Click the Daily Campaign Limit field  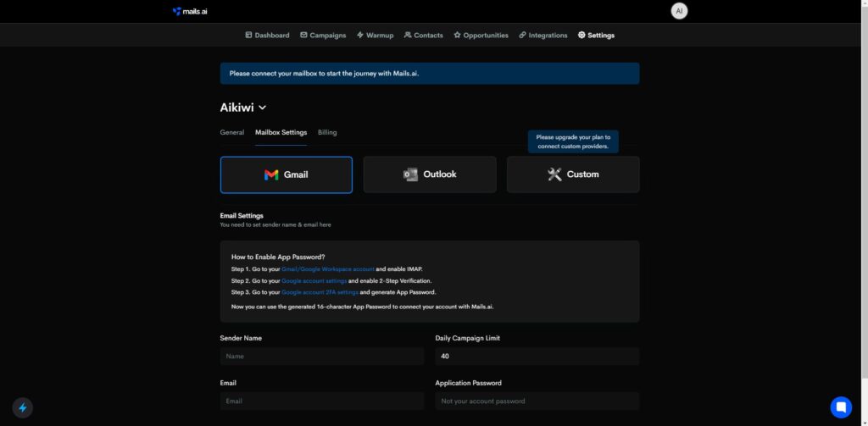tap(537, 357)
